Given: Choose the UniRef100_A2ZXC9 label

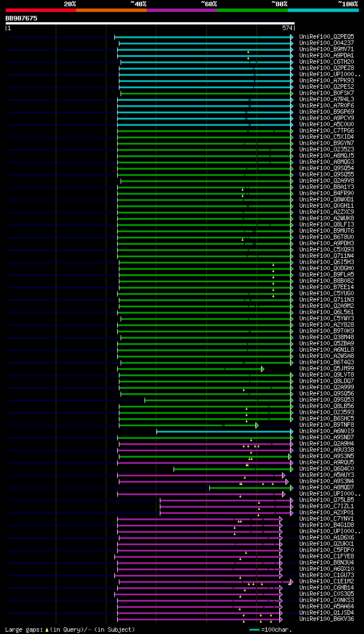Looking at the screenshot, I should 326,212.
